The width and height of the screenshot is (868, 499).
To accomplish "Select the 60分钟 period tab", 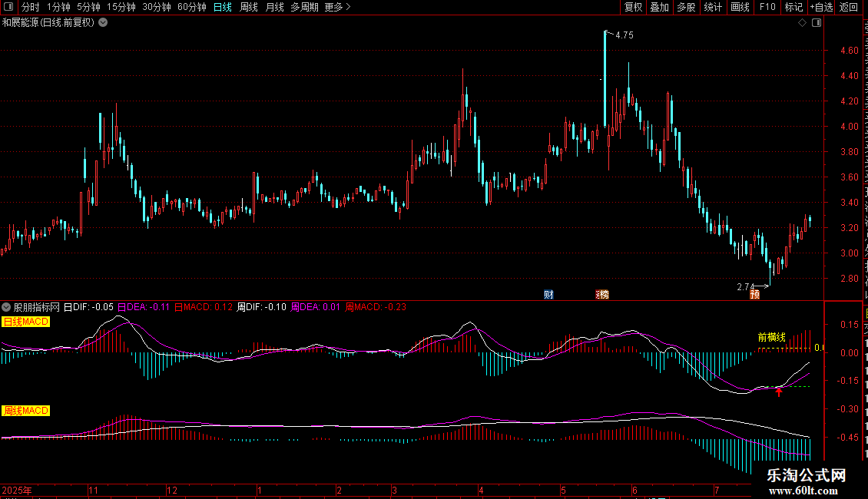I will pos(191,7).
